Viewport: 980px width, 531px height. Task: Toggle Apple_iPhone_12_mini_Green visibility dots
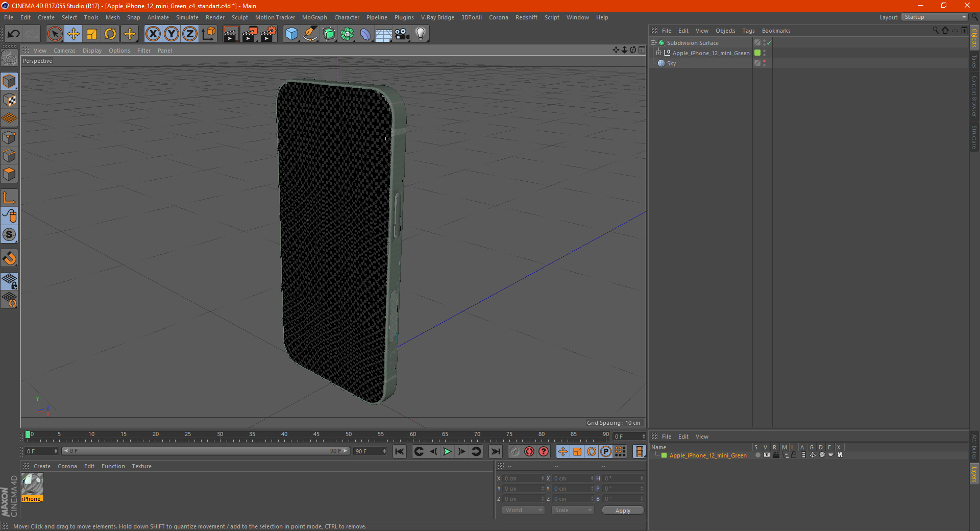(764, 53)
